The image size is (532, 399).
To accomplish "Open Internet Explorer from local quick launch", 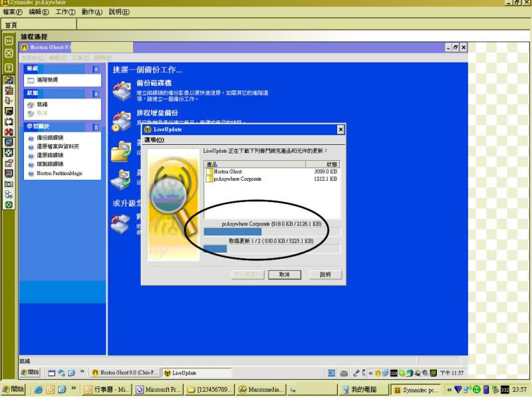I will [39, 390].
